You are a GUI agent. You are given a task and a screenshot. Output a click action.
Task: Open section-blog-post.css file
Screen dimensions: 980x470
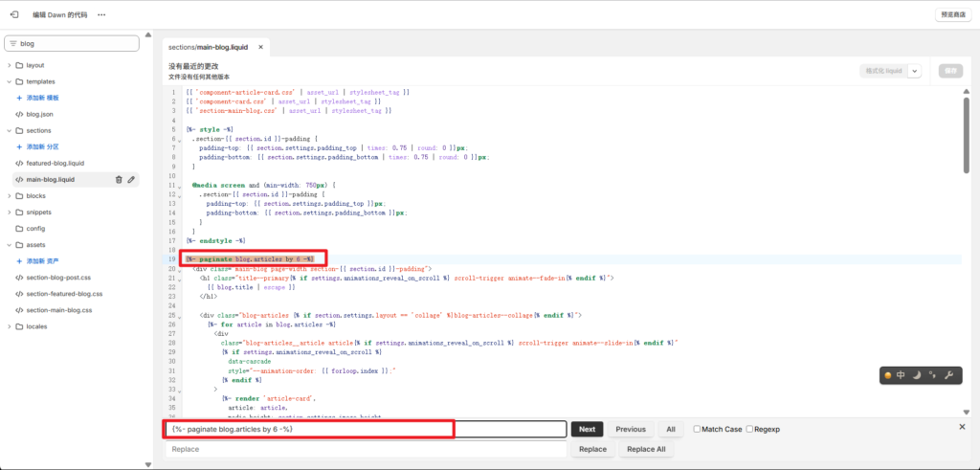click(58, 277)
